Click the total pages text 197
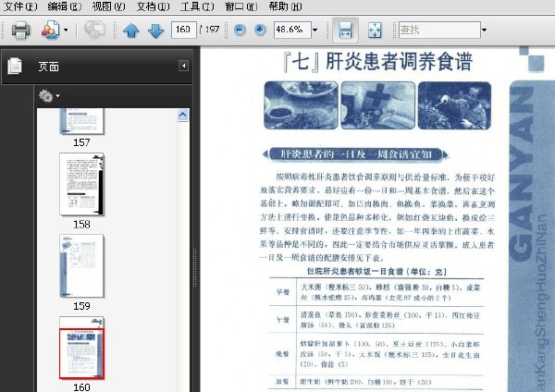 tap(213, 30)
